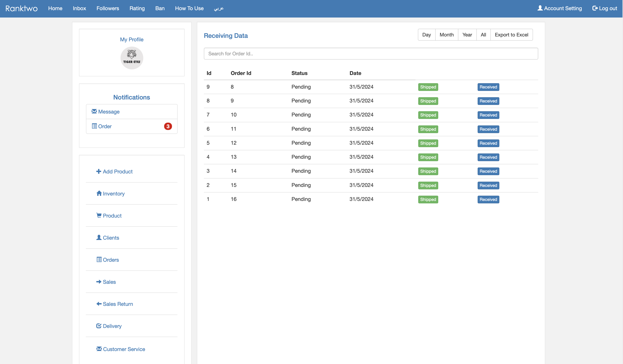Viewport: 623px width, 364px height.
Task: Click the Order Id column header
Action: [241, 73]
